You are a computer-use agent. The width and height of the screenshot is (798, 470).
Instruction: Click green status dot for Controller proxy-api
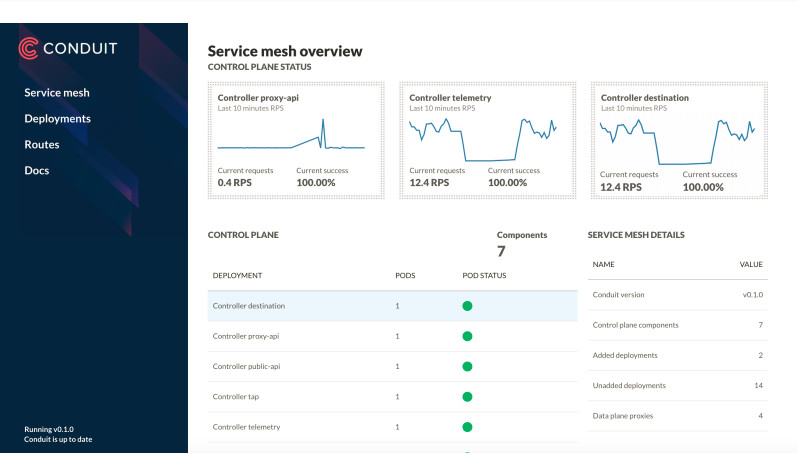tap(467, 336)
